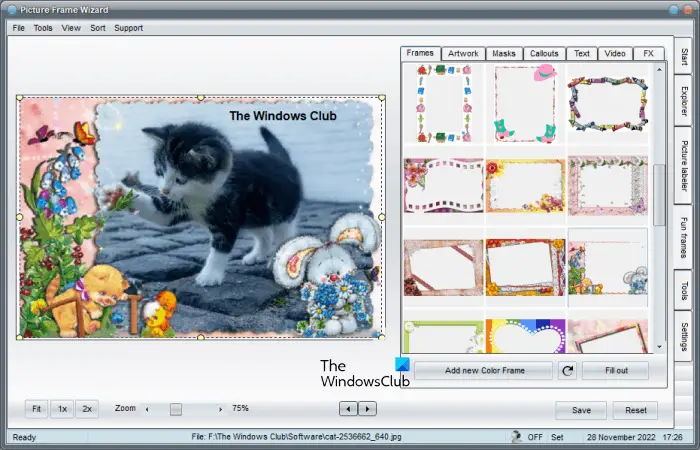Click the status bar mascot icon
Image resolution: width=700 pixels, height=450 pixels.
tap(517, 437)
